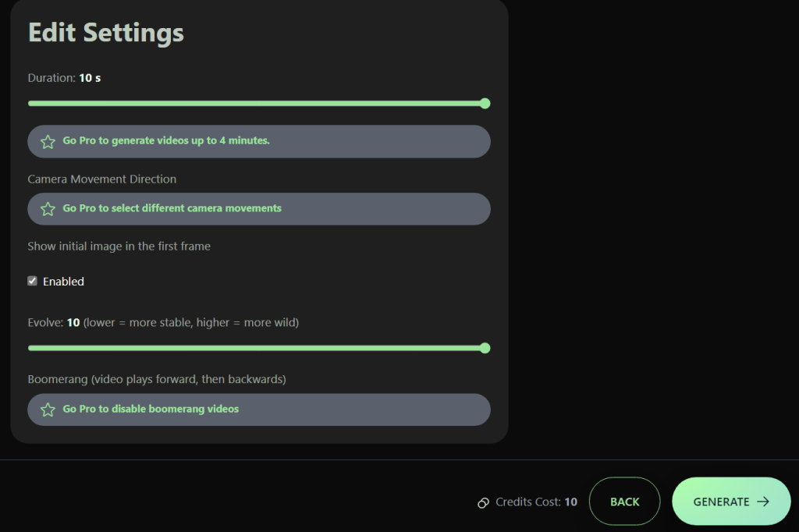799x532 pixels.
Task: Click the Duration: 10 s label
Action: [64, 78]
